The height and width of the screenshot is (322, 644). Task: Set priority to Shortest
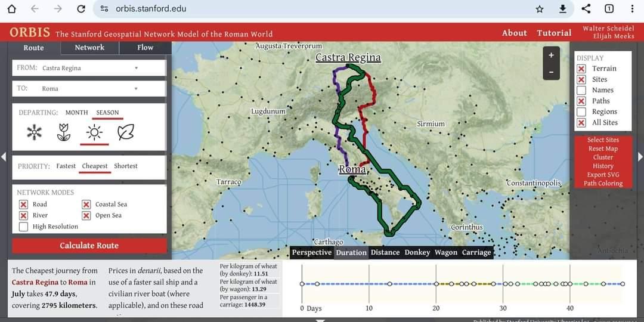126,166
